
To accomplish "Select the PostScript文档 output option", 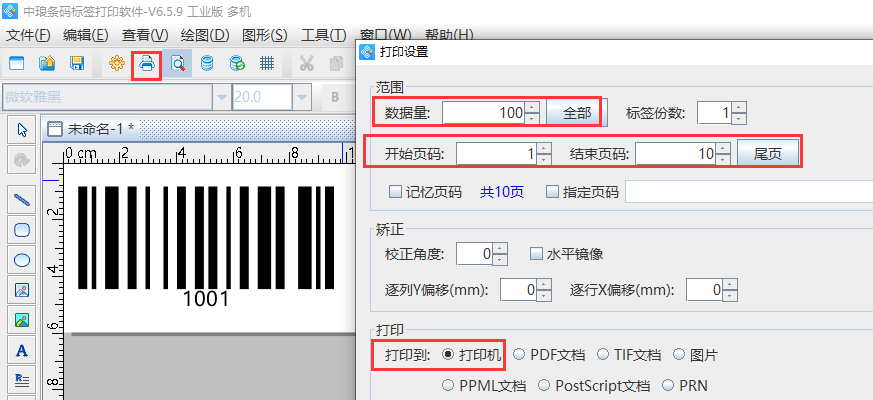I will tap(545, 386).
